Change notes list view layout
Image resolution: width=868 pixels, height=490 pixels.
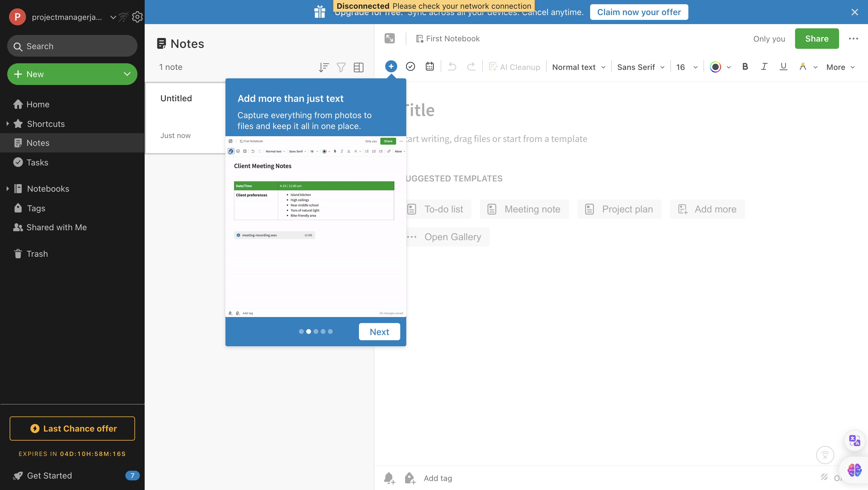(x=359, y=68)
